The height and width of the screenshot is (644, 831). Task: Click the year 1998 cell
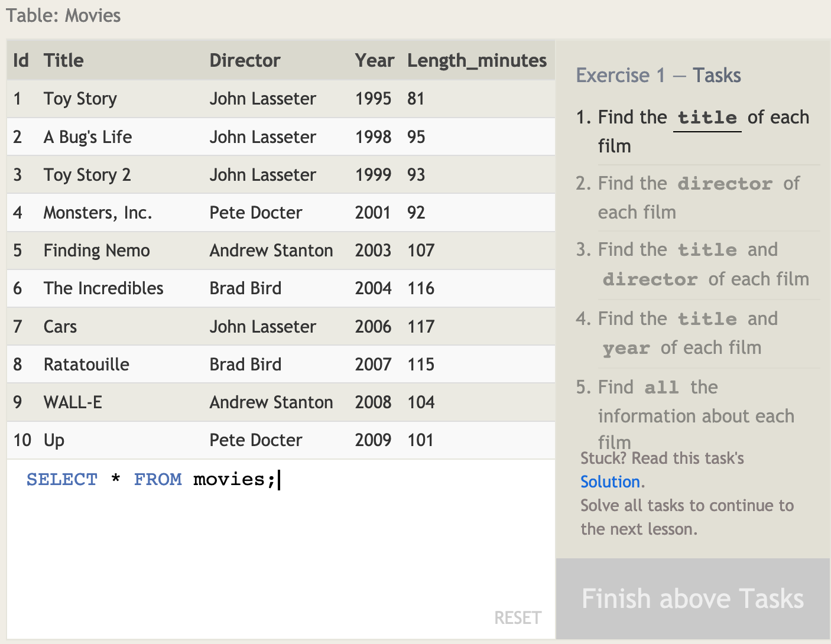click(x=373, y=137)
